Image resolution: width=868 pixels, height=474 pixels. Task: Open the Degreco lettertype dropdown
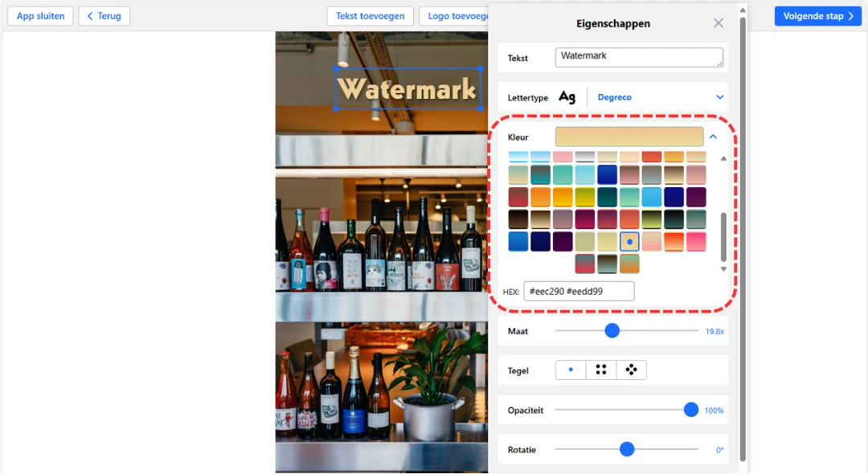click(614, 96)
